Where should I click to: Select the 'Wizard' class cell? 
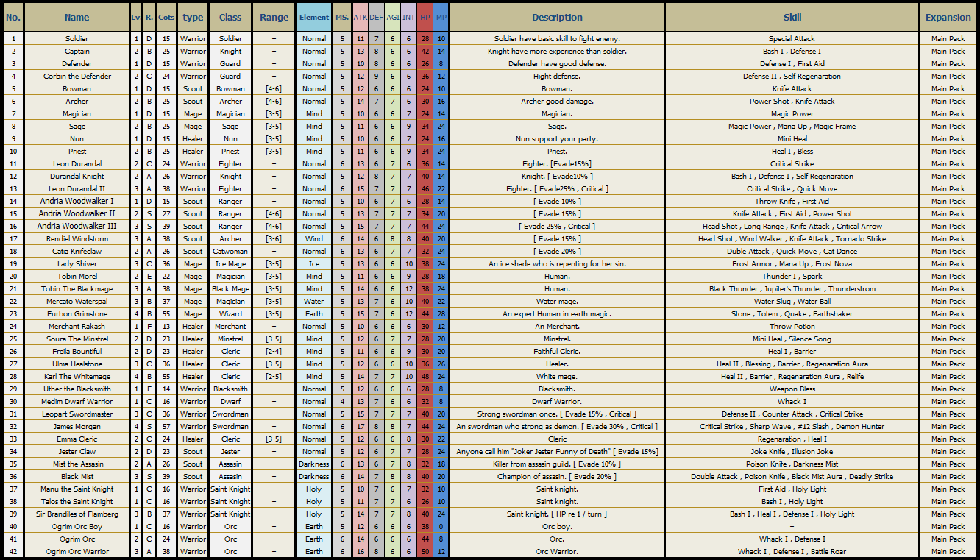coord(230,314)
